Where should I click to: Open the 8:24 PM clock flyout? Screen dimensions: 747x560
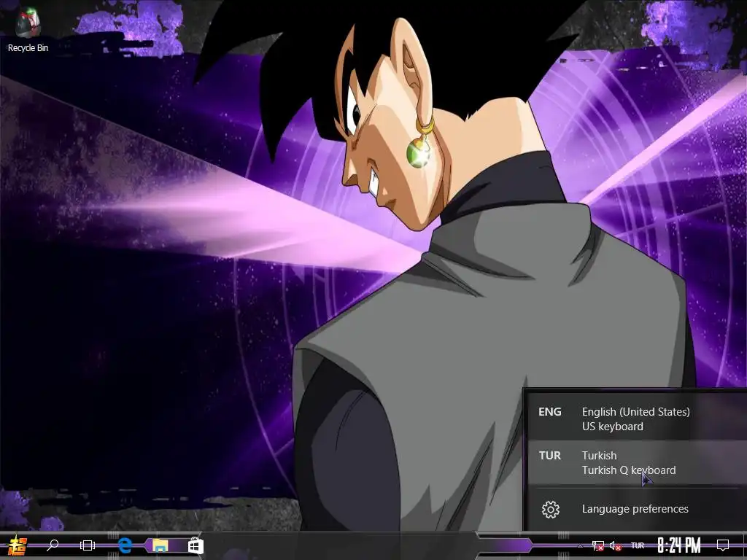(x=679, y=545)
